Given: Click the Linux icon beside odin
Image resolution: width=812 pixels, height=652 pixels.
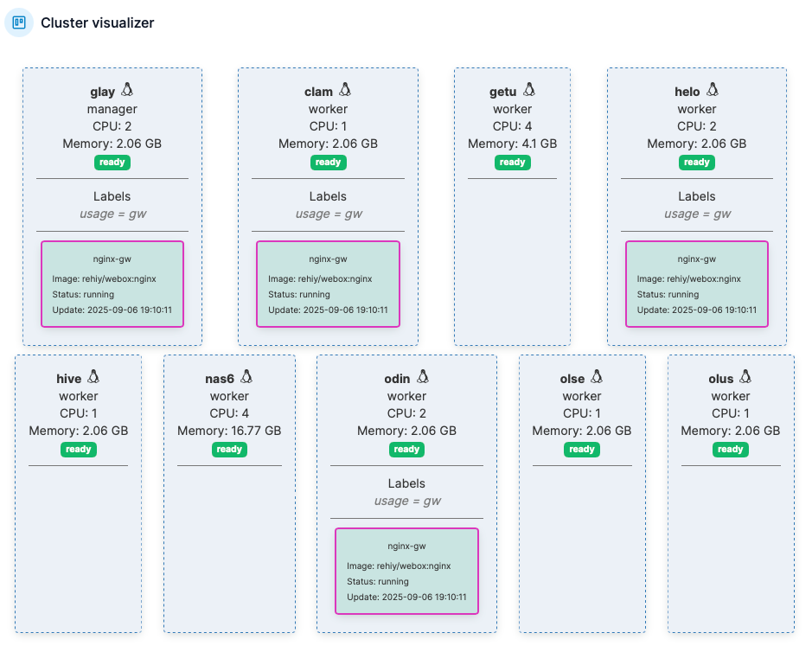Looking at the screenshot, I should click(x=423, y=377).
